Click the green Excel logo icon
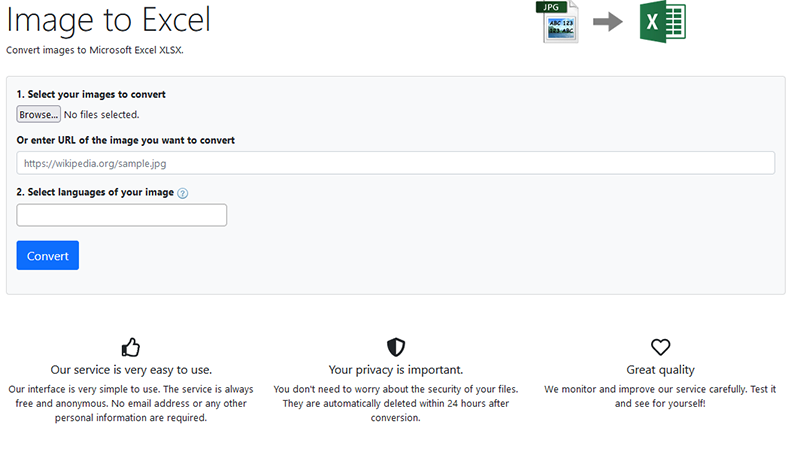This screenshot has width=800, height=450. (662, 22)
